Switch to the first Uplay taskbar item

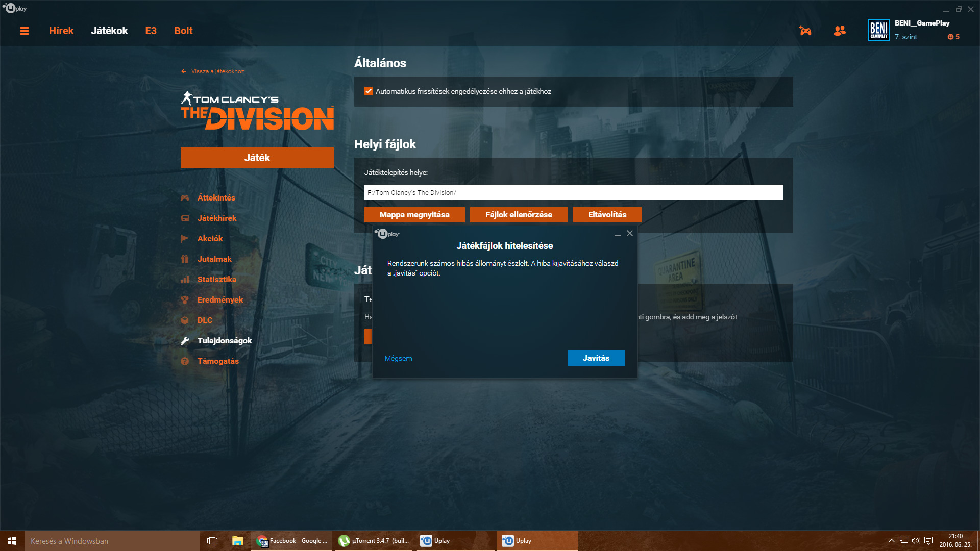[455, 541]
